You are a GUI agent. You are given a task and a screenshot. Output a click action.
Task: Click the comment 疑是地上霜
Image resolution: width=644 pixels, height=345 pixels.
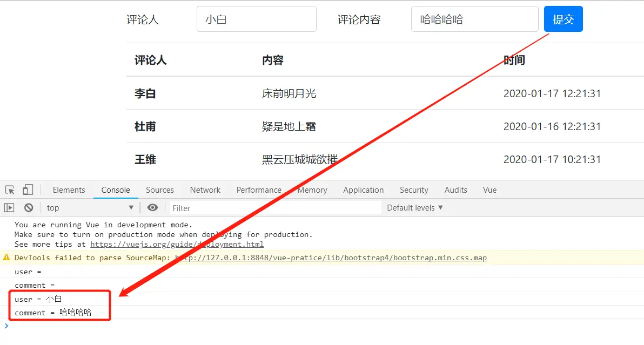[x=289, y=126]
